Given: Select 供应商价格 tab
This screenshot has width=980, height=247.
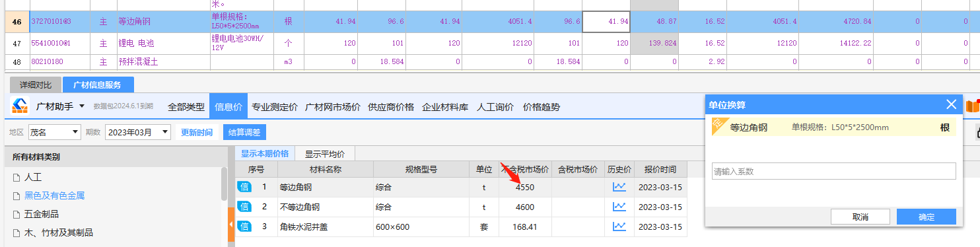Looking at the screenshot, I should pos(391,106).
